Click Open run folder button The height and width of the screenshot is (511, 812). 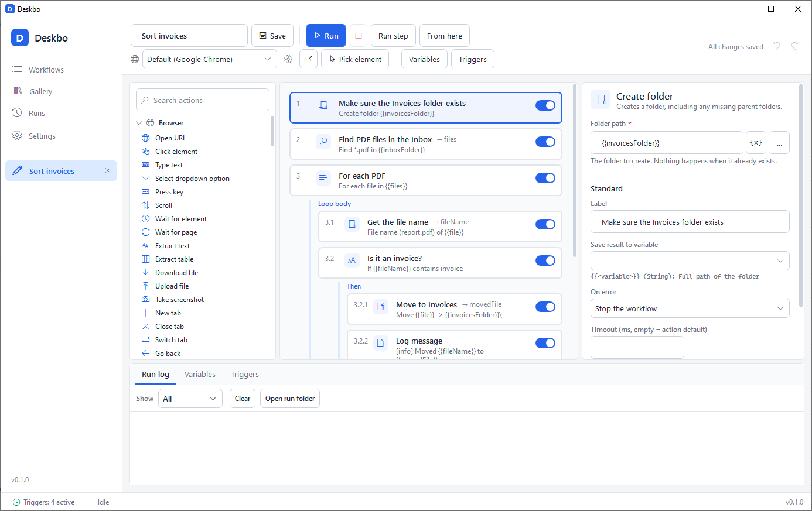click(x=290, y=399)
